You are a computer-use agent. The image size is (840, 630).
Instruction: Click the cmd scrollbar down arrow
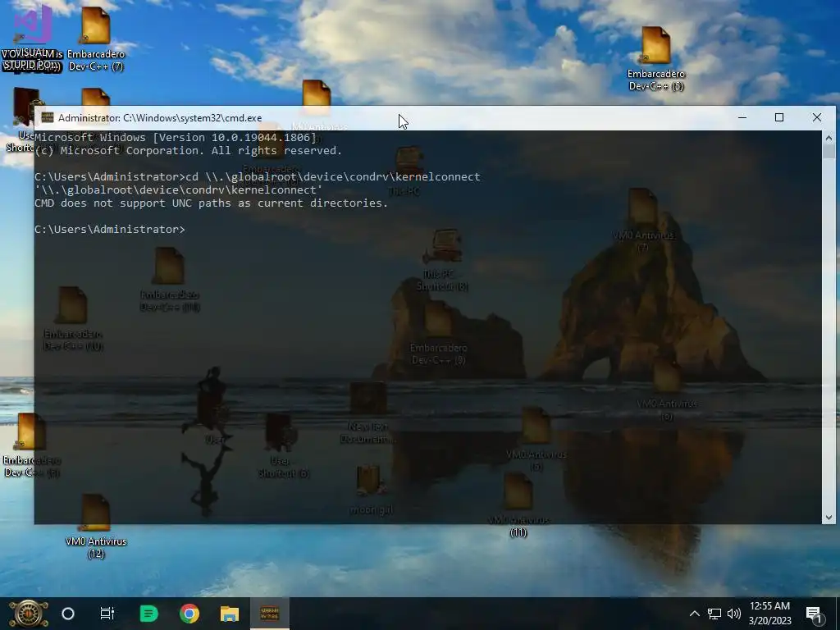coord(829,518)
